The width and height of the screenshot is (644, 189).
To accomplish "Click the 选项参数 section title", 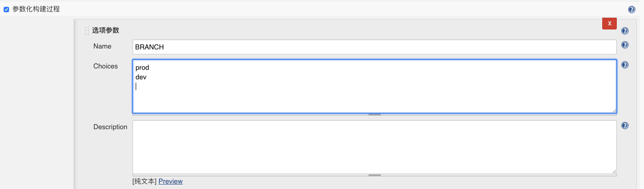I will point(105,30).
